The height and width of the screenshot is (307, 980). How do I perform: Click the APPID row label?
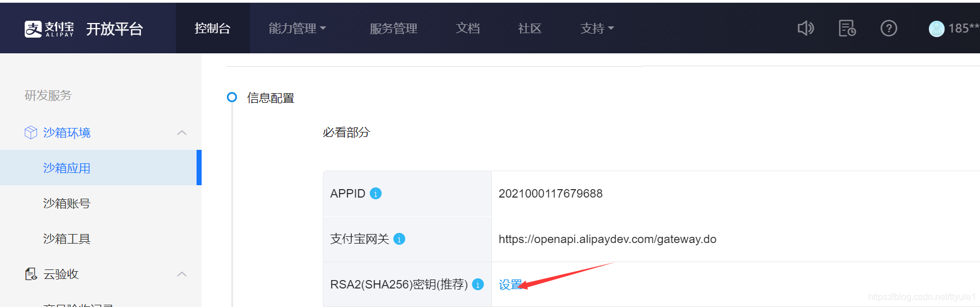pyautogui.click(x=348, y=194)
